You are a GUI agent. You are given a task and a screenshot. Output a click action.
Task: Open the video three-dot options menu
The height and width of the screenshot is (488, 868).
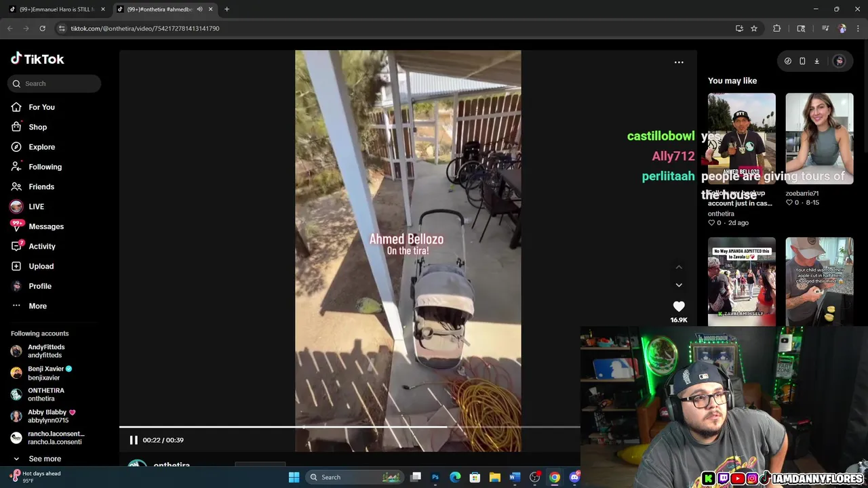coord(679,62)
